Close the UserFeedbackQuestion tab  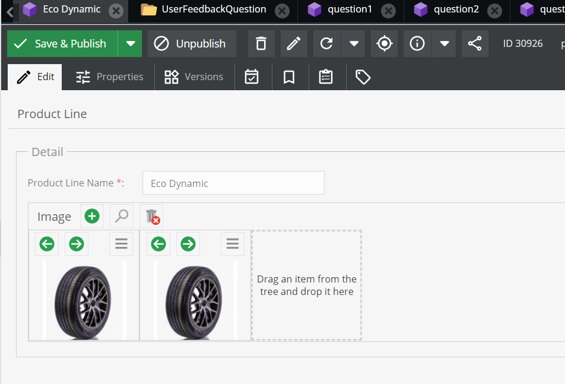coord(282,11)
